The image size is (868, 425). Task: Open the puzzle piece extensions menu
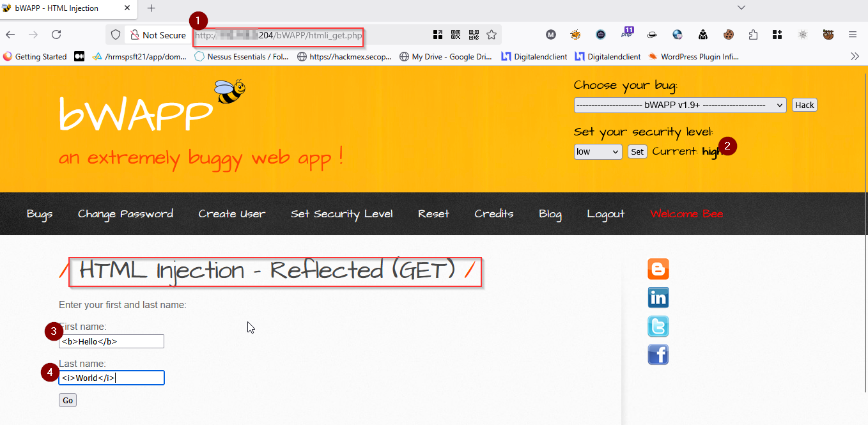coord(753,35)
